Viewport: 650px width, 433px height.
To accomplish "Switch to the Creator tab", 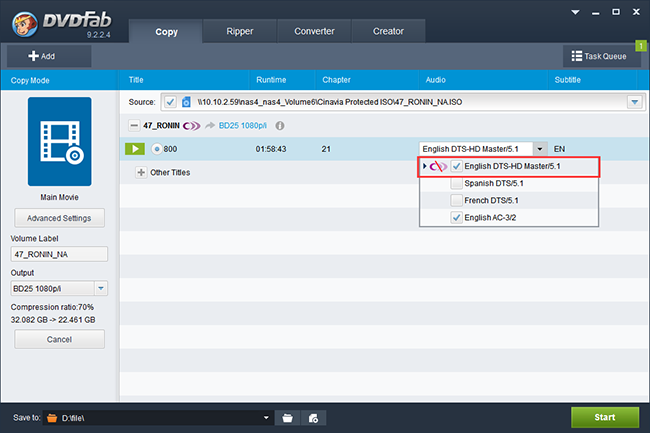I will [388, 31].
